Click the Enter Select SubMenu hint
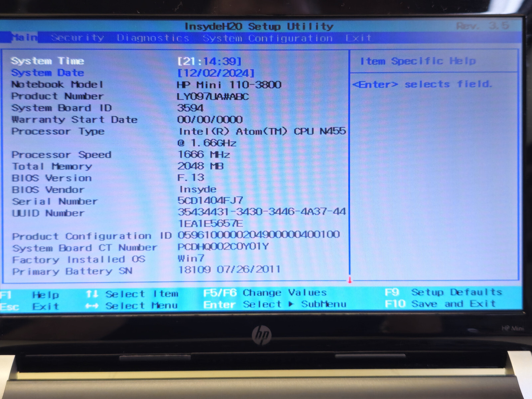The image size is (532, 399). tap(275, 304)
